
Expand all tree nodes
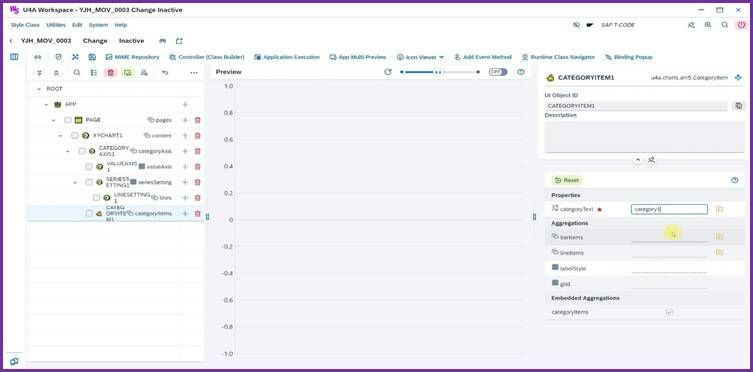tap(39, 72)
